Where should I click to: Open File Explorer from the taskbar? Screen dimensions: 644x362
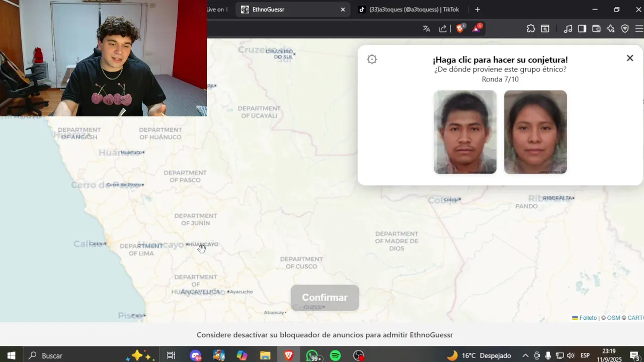point(265,355)
